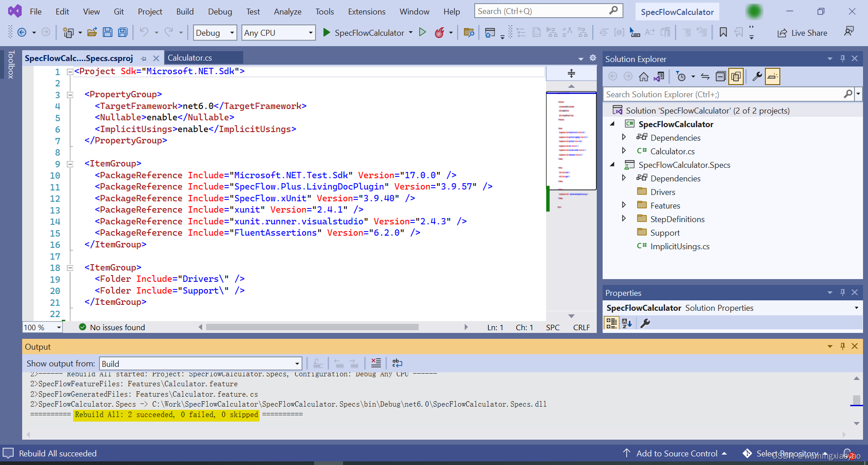Click the Search Solution Explorer field
Viewport: 868px width, 465px height.
coord(723,94)
